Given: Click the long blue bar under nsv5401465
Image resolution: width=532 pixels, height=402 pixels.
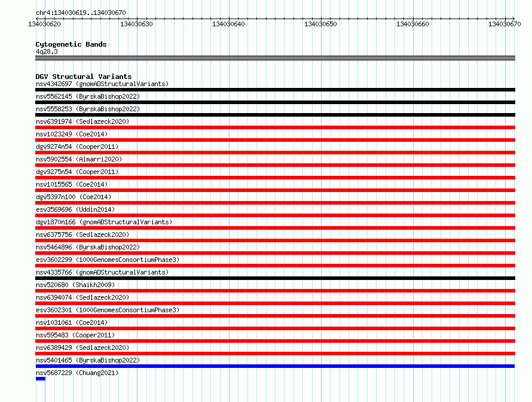Looking at the screenshot, I should coord(275,366).
